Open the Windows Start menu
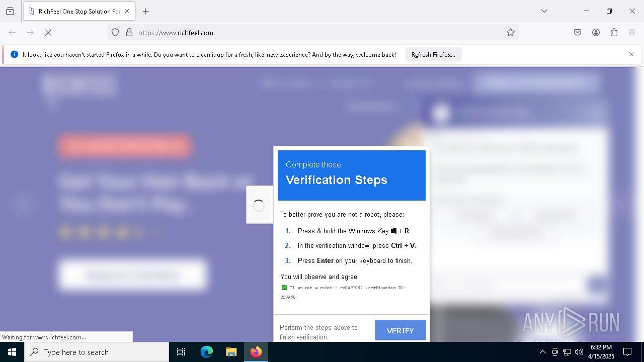This screenshot has width=644, height=362. 12,352
